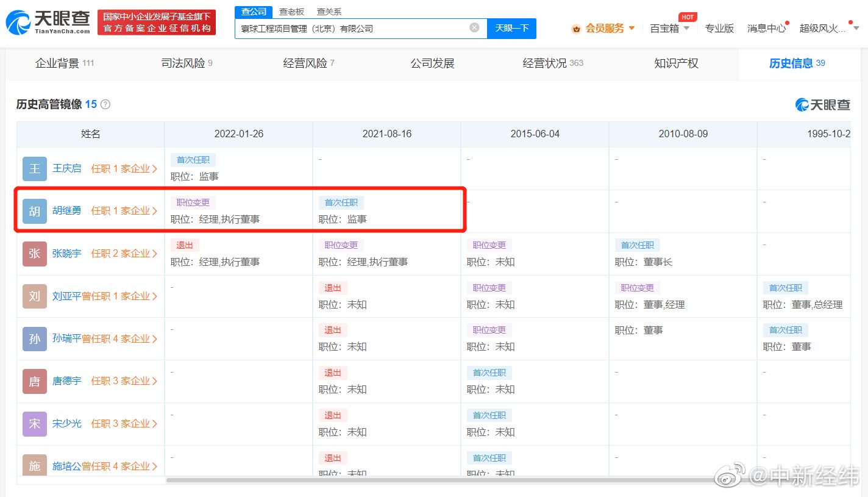Select the 孙 avatar for 孙瑞平

point(35,338)
